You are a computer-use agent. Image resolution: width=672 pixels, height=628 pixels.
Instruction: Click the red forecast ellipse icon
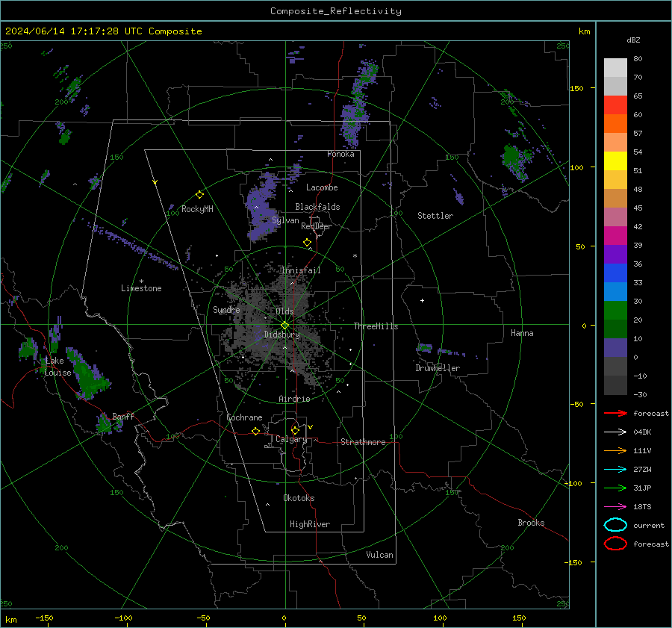(615, 544)
